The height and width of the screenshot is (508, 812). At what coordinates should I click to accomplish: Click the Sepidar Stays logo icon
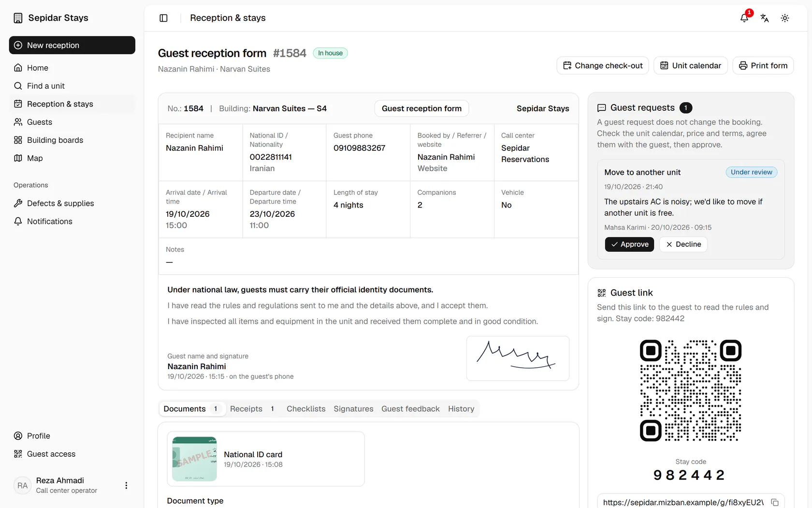tap(18, 18)
